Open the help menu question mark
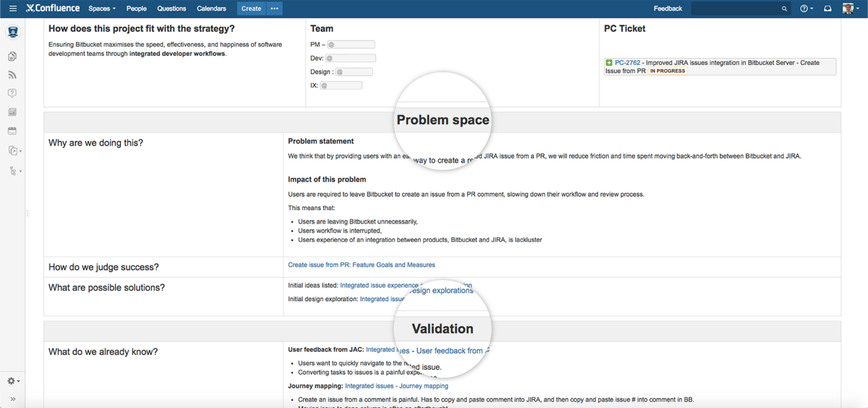Screen dimensions: 868x408 pyautogui.click(x=807, y=8)
